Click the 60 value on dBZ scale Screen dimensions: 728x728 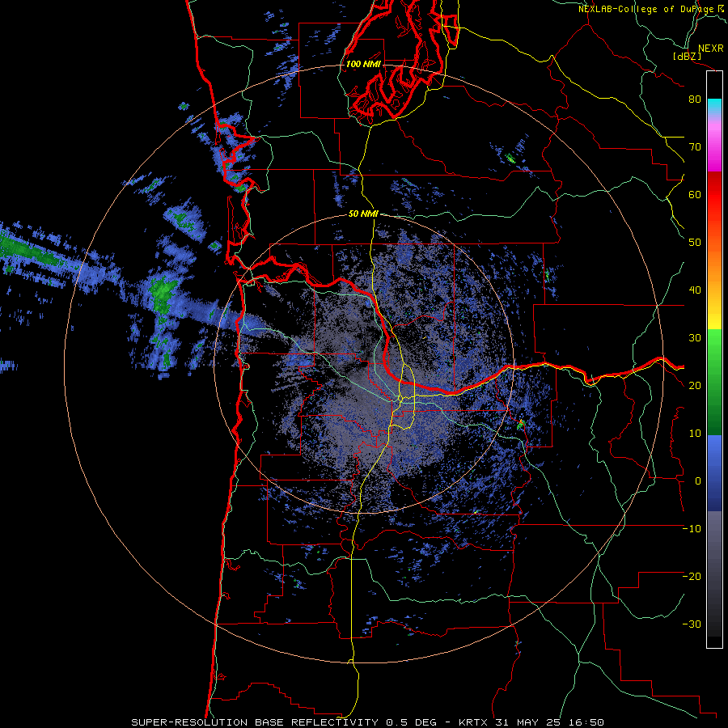tap(695, 195)
